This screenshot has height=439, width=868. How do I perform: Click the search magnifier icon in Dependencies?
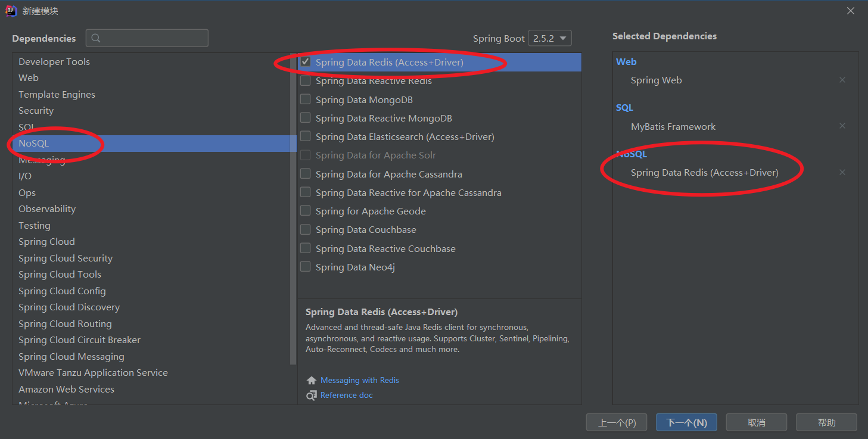[96, 38]
